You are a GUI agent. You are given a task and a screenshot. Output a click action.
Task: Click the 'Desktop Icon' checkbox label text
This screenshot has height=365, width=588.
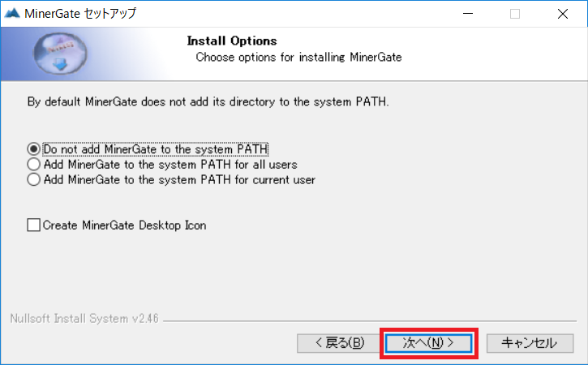pyautogui.click(x=173, y=225)
